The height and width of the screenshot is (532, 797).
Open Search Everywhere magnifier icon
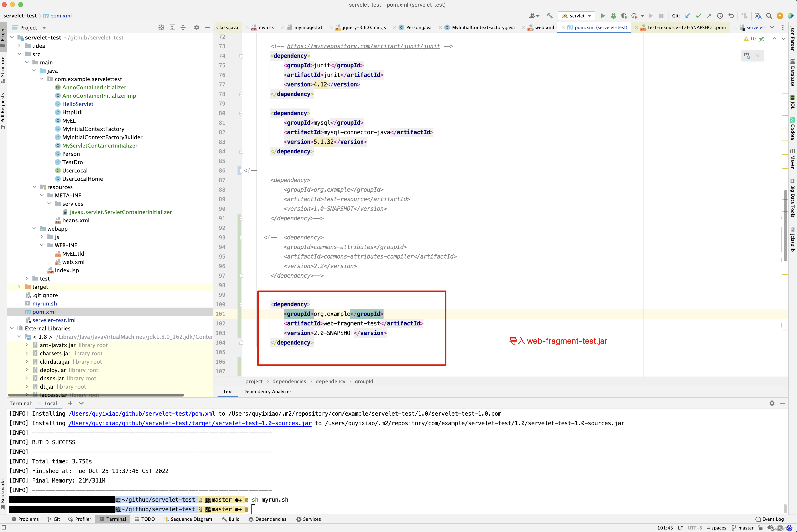(x=769, y=16)
